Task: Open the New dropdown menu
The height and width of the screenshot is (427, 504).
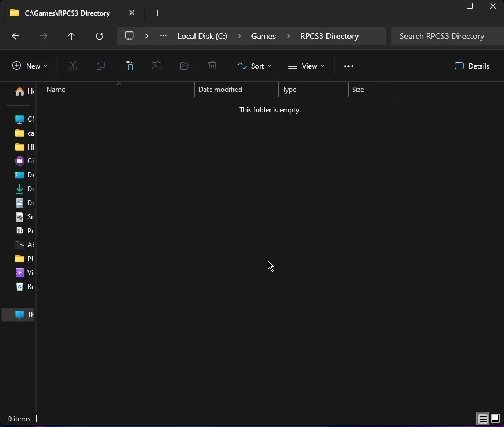Action: (x=29, y=66)
